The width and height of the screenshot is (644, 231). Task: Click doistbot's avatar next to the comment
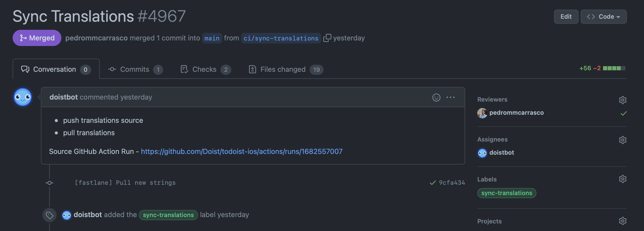(22, 97)
